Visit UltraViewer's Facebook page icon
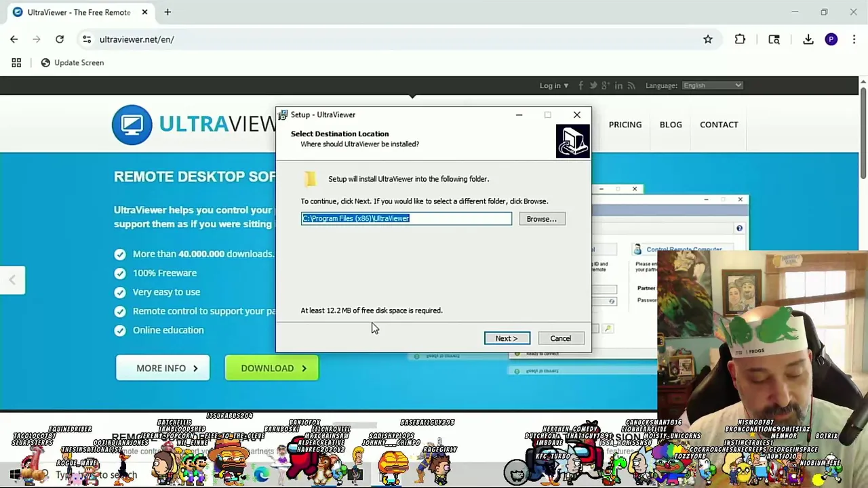This screenshot has width=868, height=488. [582, 85]
